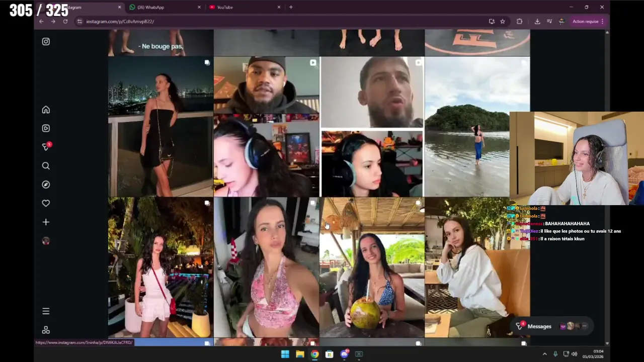644x362 pixels.
Task: Click the chat message 'BAHAHAHAHAHAHA'
Action: pos(567,224)
